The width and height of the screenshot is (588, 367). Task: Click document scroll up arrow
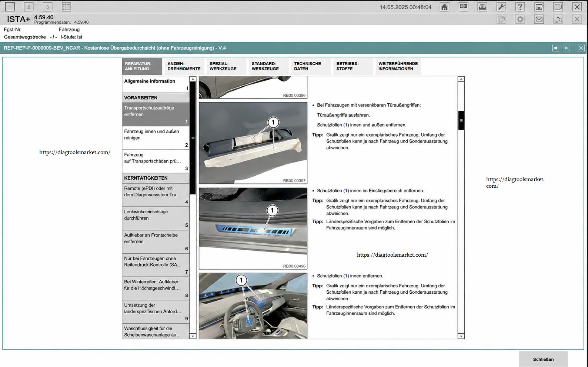coord(461,79)
